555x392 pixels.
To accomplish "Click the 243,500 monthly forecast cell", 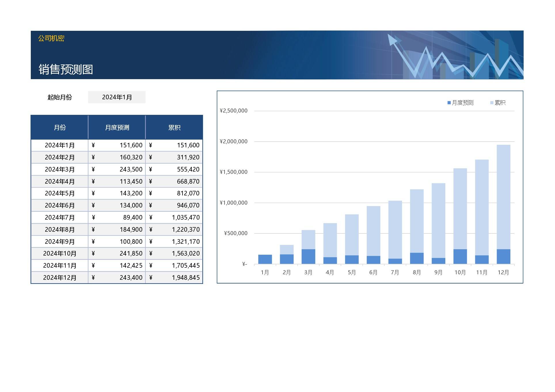I will [x=131, y=170].
